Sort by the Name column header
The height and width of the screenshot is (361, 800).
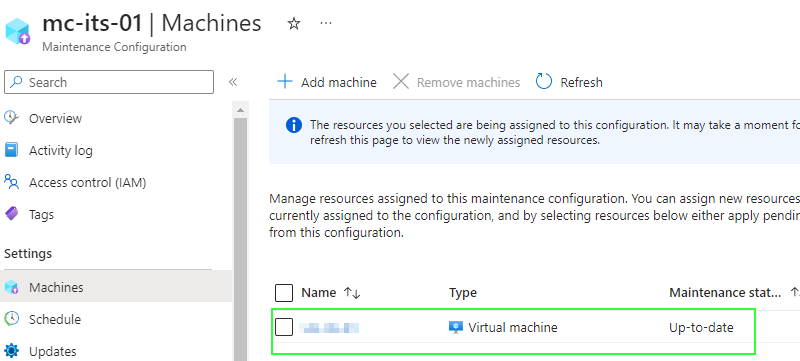(331, 293)
